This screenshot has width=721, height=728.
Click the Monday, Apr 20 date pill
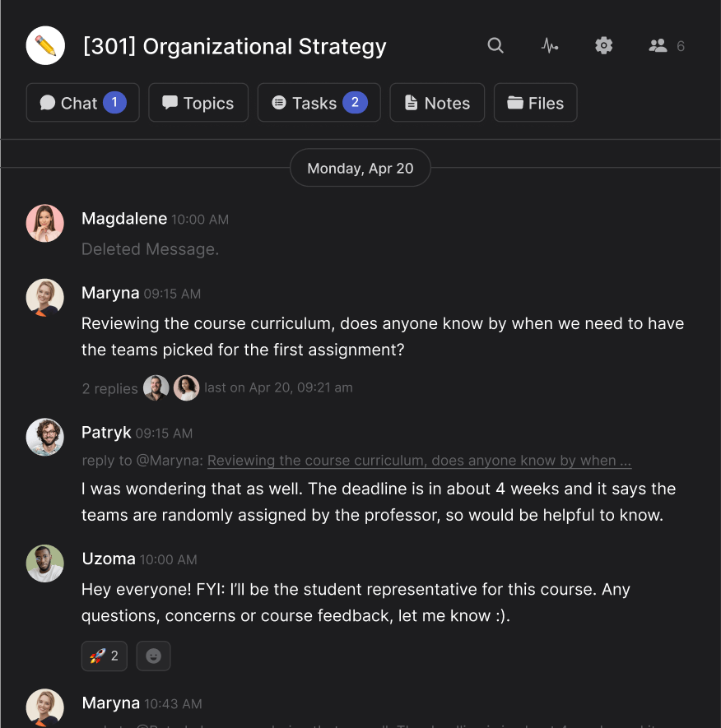pos(360,168)
